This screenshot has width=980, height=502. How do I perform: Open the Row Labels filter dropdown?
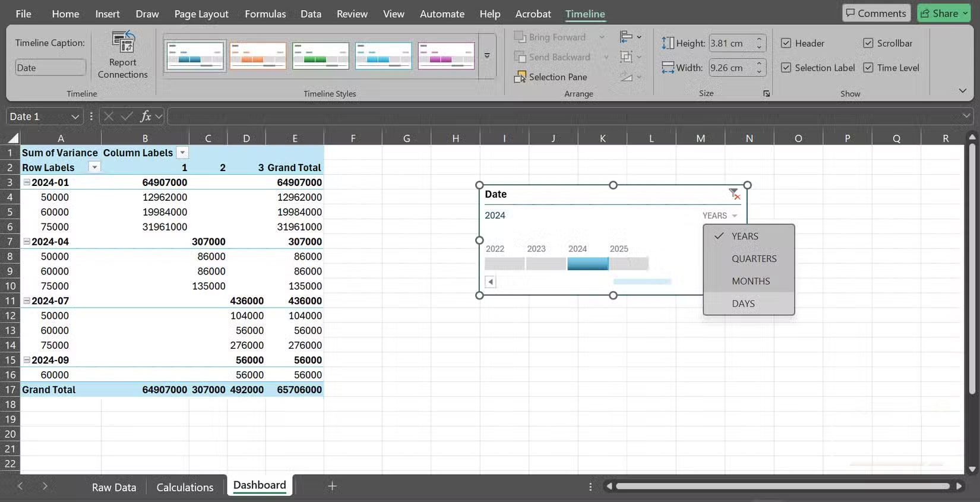[94, 168]
